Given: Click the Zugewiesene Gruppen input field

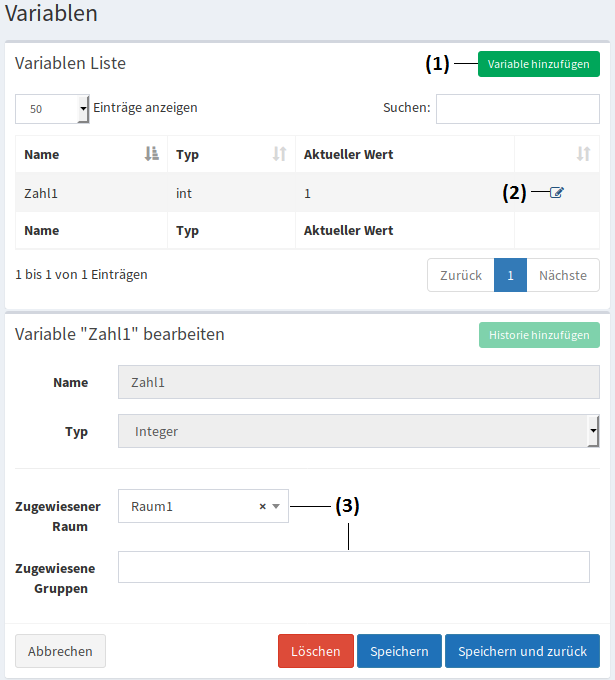Looking at the screenshot, I should tap(353, 567).
